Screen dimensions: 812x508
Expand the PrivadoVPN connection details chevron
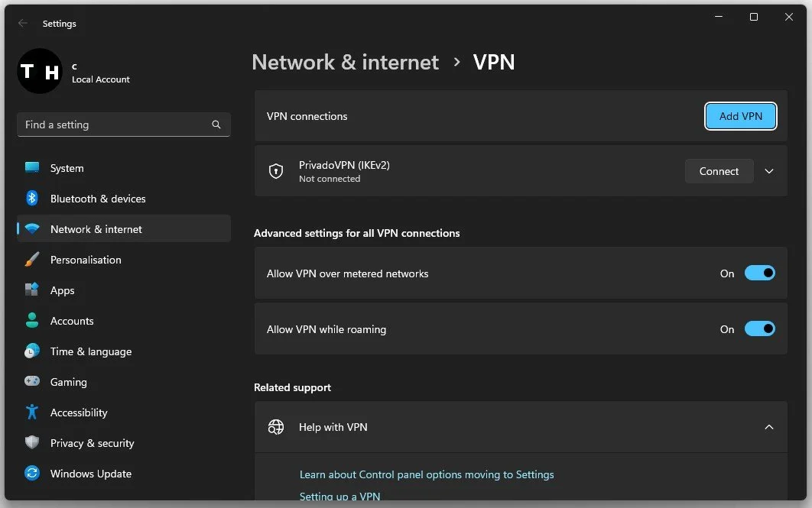click(769, 171)
